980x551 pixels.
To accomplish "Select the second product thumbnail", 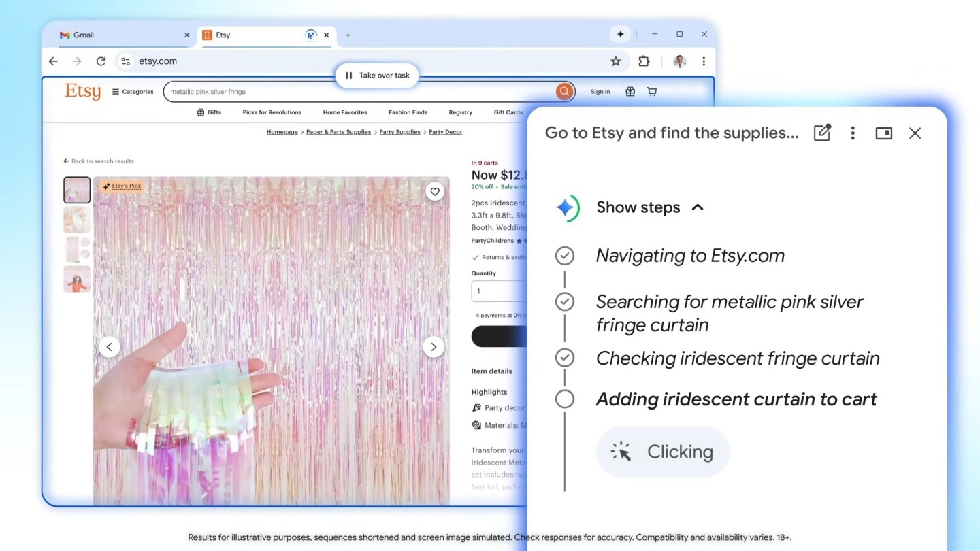I will point(77,219).
